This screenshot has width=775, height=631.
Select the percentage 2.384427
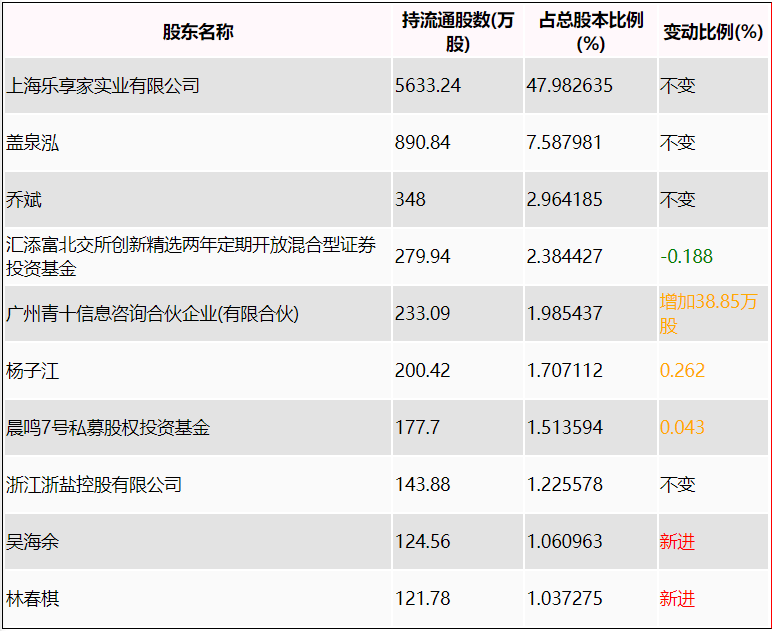564,256
